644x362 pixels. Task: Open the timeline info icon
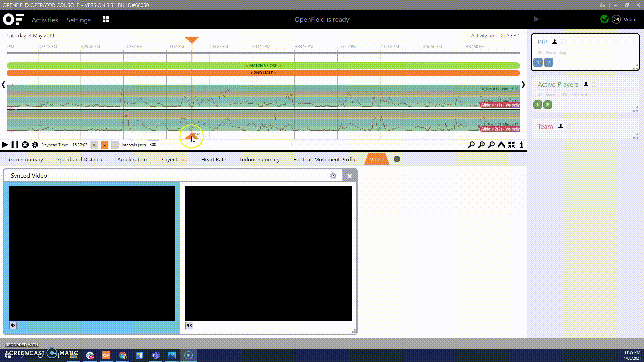coord(521,145)
